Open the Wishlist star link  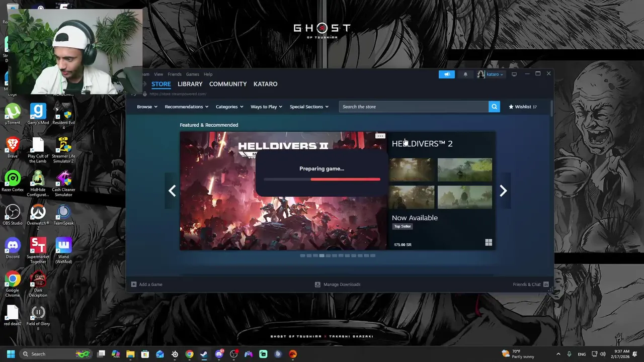(x=523, y=107)
